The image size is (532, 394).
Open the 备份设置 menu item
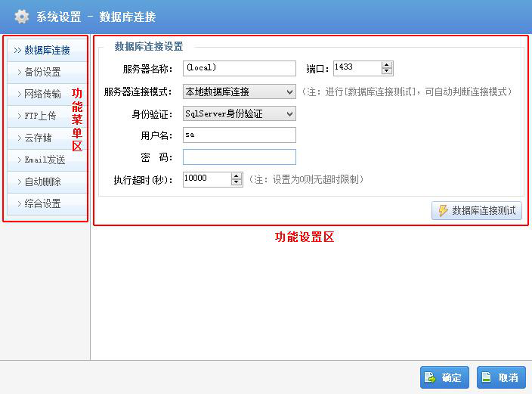[47, 73]
